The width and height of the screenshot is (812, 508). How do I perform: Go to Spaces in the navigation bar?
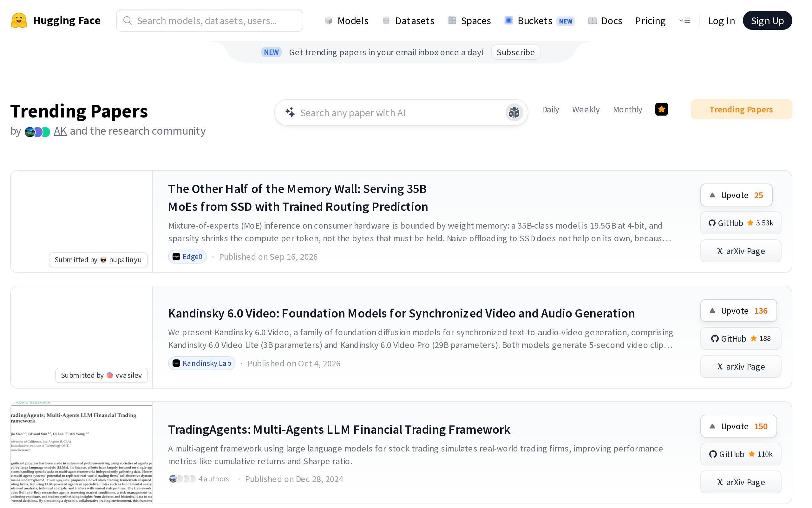coord(469,21)
